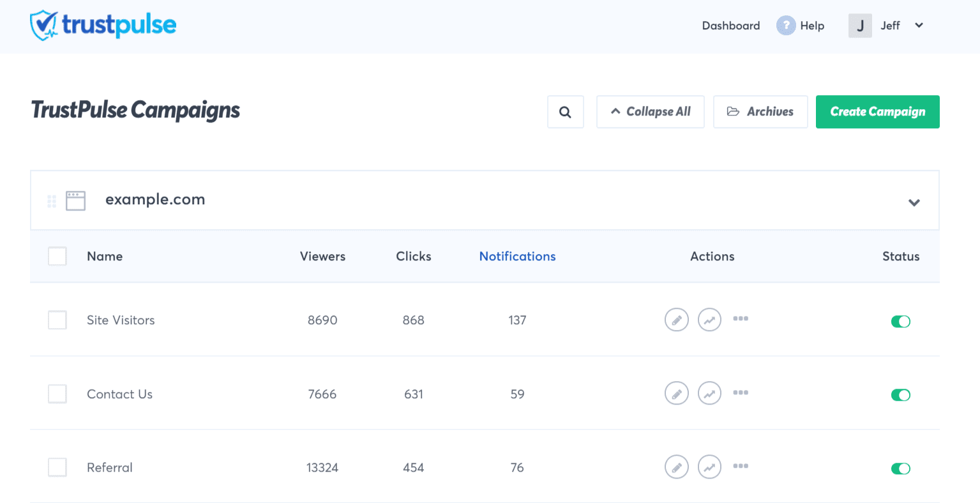Click the example.com site title

pyautogui.click(x=155, y=199)
